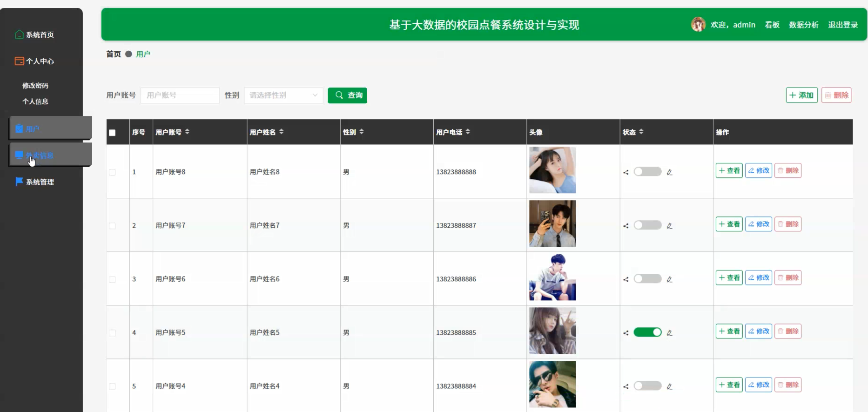Tick the checkbox for row 用户账号5
Viewport: 868px width, 412px height.
[112, 333]
